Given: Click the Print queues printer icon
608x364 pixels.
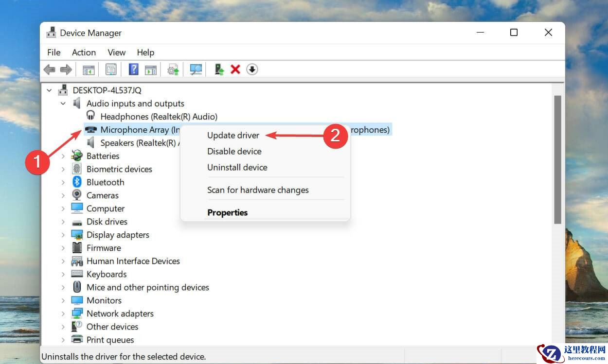Looking at the screenshot, I should 77,340.
